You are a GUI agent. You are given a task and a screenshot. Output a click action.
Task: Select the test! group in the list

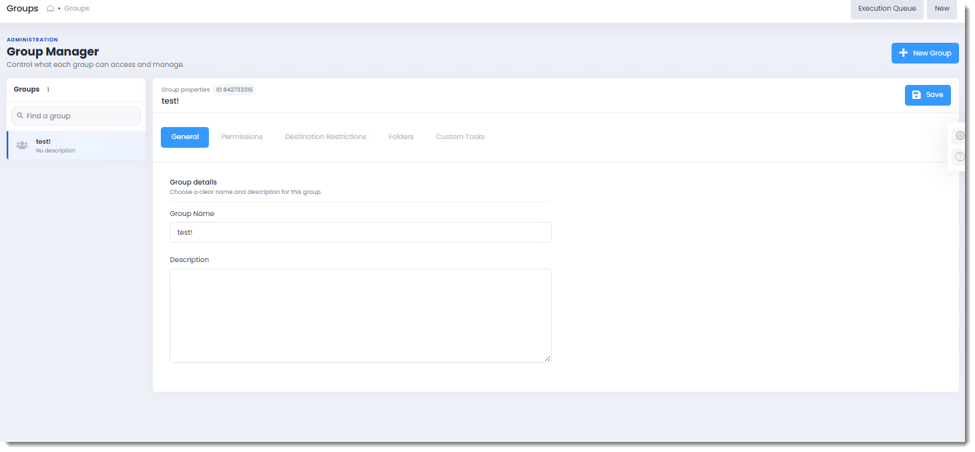point(76,145)
